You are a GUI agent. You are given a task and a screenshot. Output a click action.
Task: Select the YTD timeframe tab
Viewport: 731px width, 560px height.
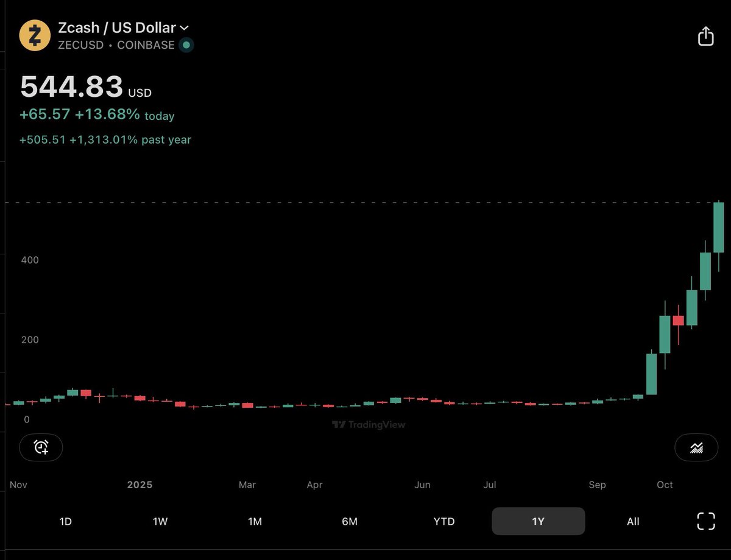click(444, 522)
